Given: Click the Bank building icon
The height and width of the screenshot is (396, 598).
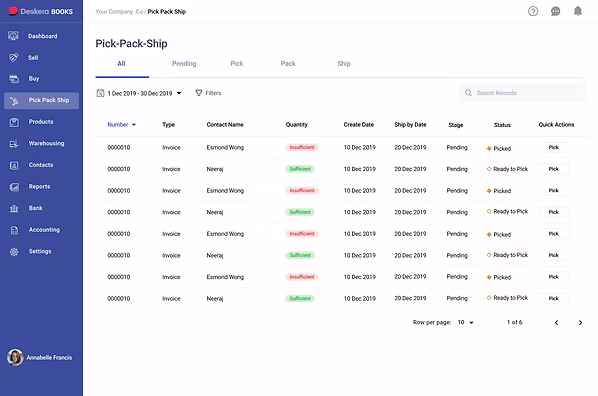Looking at the screenshot, I should [14, 208].
